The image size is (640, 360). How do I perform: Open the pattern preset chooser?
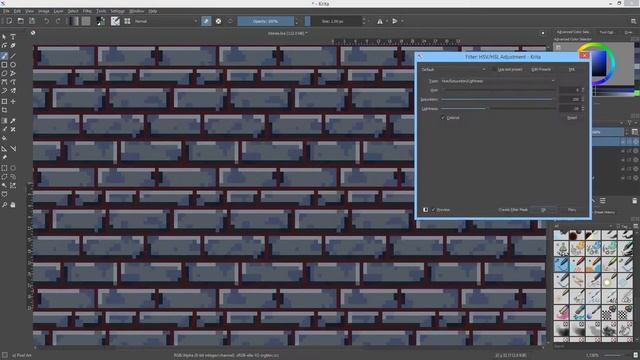pos(86,21)
